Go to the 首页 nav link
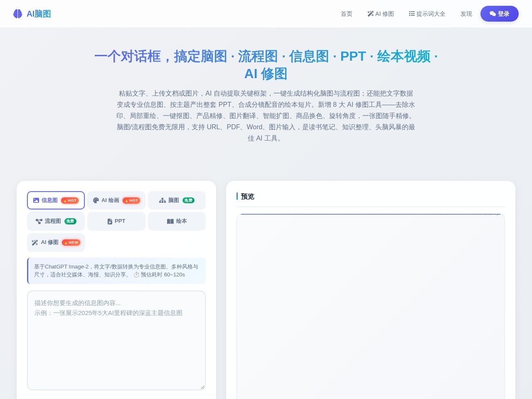Image resolution: width=532 pixels, height=399 pixels. click(x=347, y=14)
